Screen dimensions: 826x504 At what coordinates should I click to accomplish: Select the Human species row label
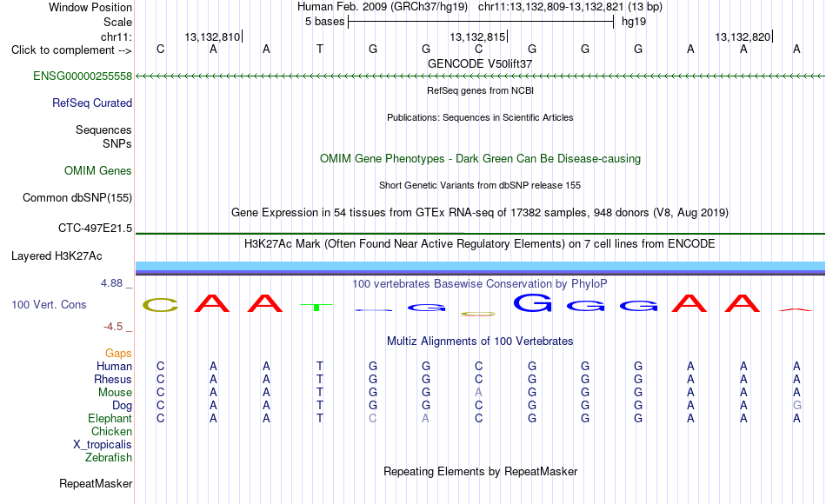pos(114,366)
